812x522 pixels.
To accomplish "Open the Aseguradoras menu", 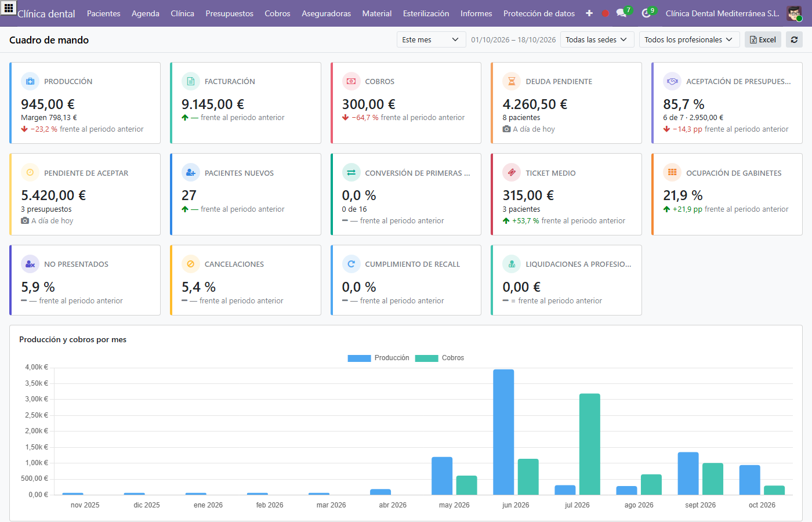I will pos(327,13).
